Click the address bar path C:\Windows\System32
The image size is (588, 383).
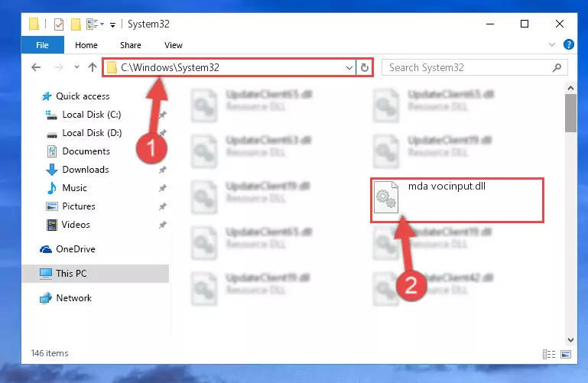pos(170,67)
